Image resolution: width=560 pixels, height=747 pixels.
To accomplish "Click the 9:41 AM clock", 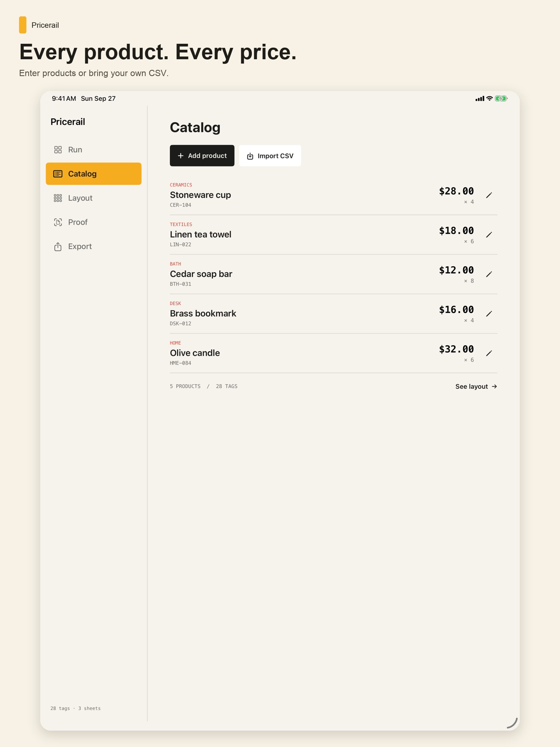I will tap(64, 99).
